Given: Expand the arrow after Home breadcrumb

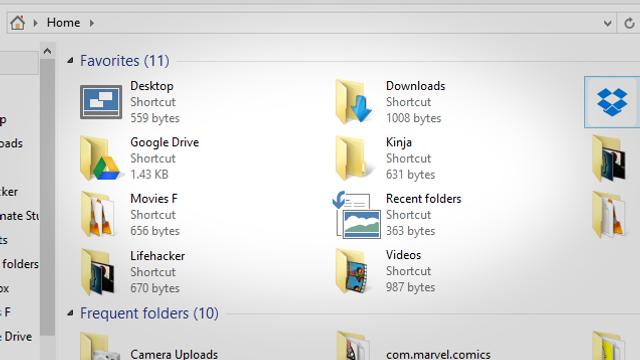Looking at the screenshot, I should coord(92,23).
